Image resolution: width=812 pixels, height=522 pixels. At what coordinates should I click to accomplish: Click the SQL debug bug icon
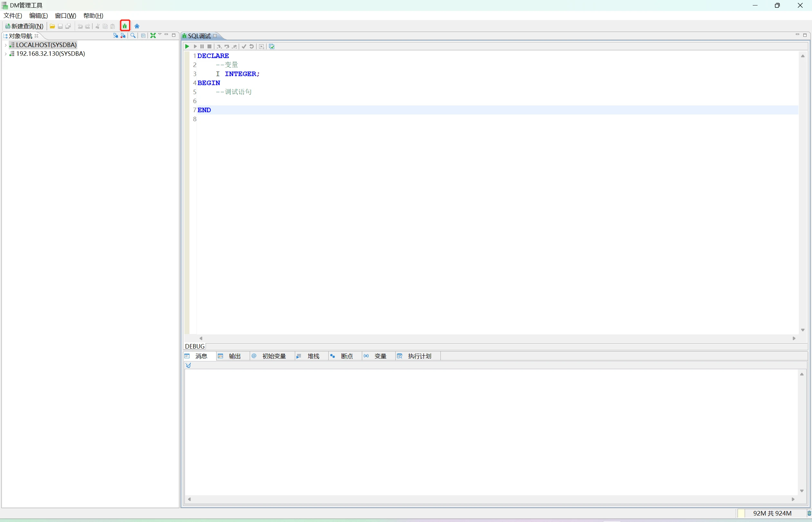[x=125, y=26]
